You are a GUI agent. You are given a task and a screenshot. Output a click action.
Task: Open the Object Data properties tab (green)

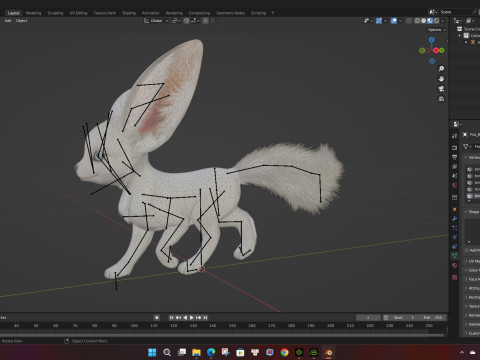click(455, 256)
